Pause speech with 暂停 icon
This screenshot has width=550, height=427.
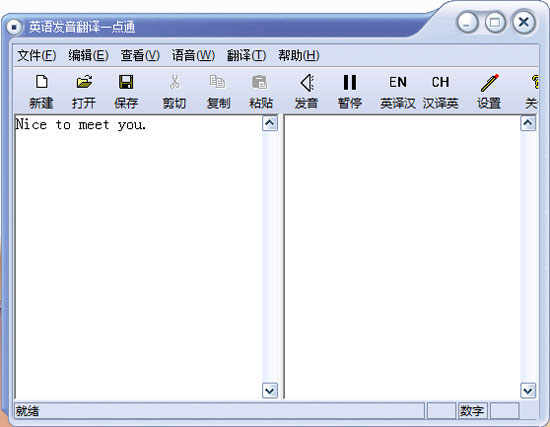tap(350, 91)
